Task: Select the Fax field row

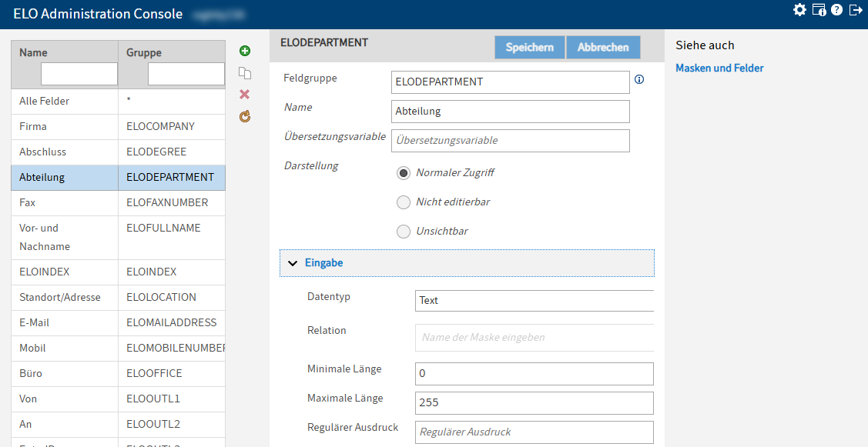Action: pyautogui.click(x=118, y=203)
